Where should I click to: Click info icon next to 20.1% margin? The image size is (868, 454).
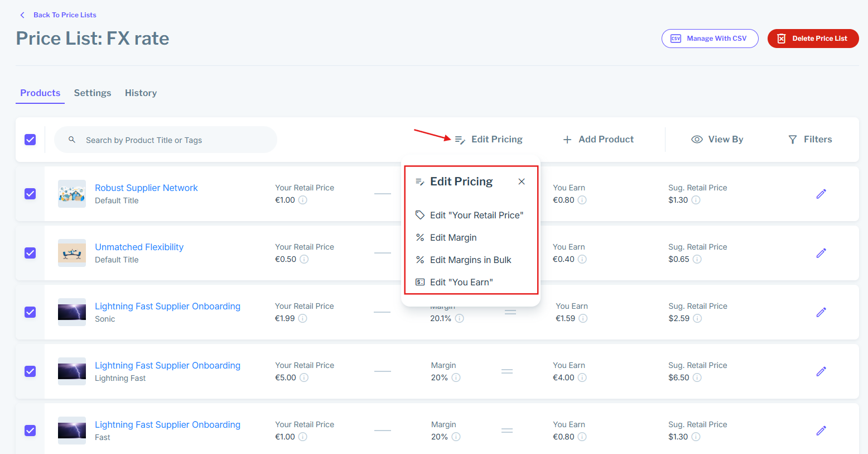[459, 318]
